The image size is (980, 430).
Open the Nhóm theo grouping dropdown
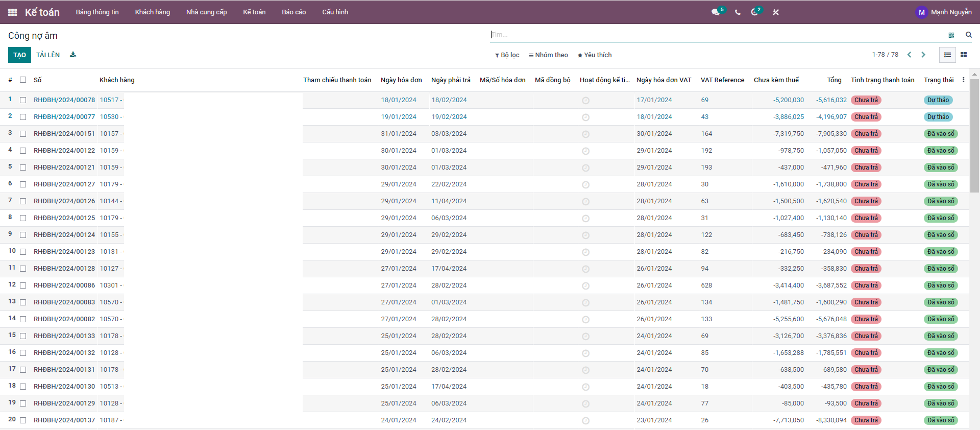(548, 55)
